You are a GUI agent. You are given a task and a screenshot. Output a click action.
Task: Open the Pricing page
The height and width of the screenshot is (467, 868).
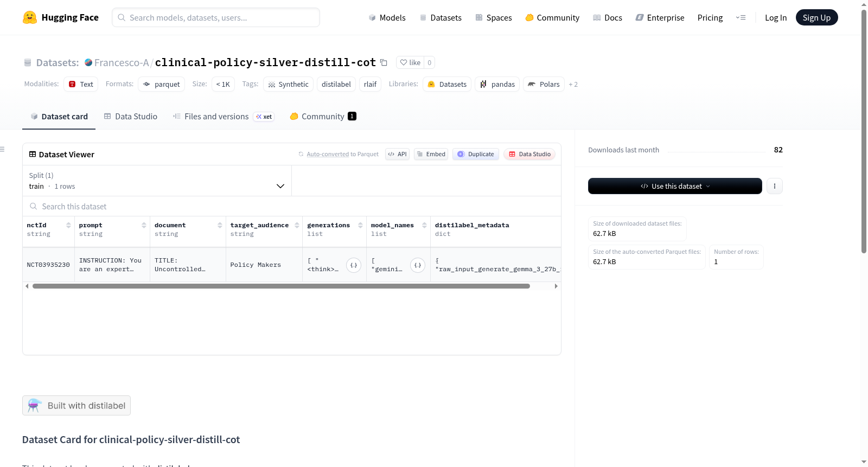[x=710, y=17]
